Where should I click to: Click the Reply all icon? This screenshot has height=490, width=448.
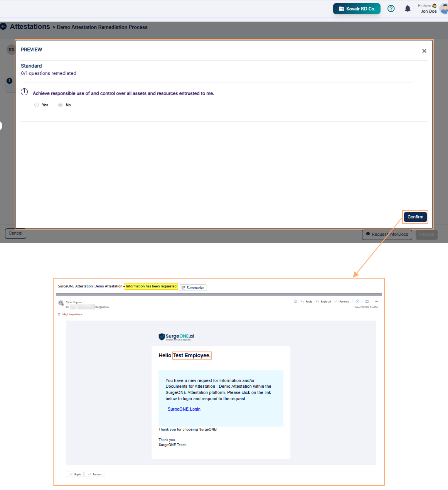(323, 301)
